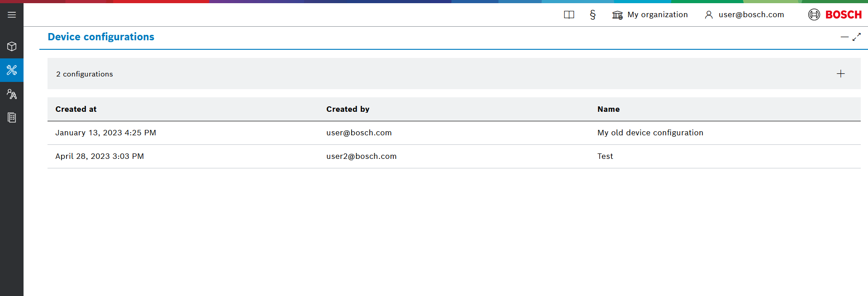Open the user management sidebar icon
This screenshot has width=868, height=296.
tap(12, 94)
